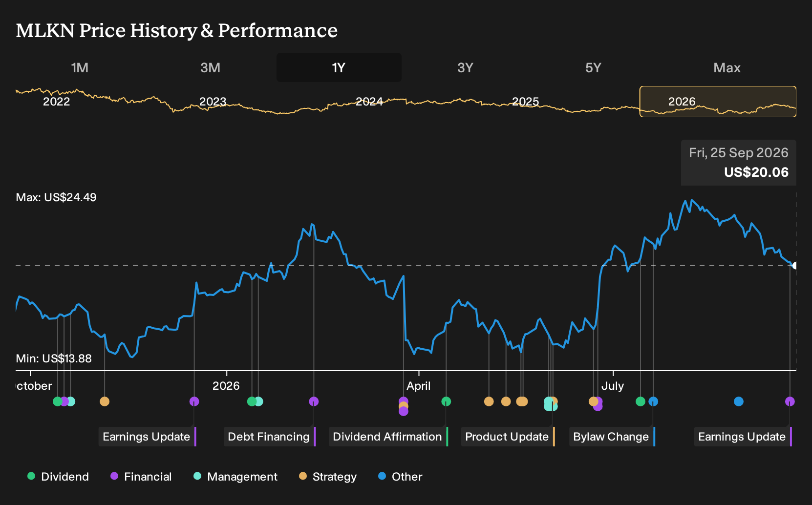Jump to 2023 in the overview chart

coord(213,102)
